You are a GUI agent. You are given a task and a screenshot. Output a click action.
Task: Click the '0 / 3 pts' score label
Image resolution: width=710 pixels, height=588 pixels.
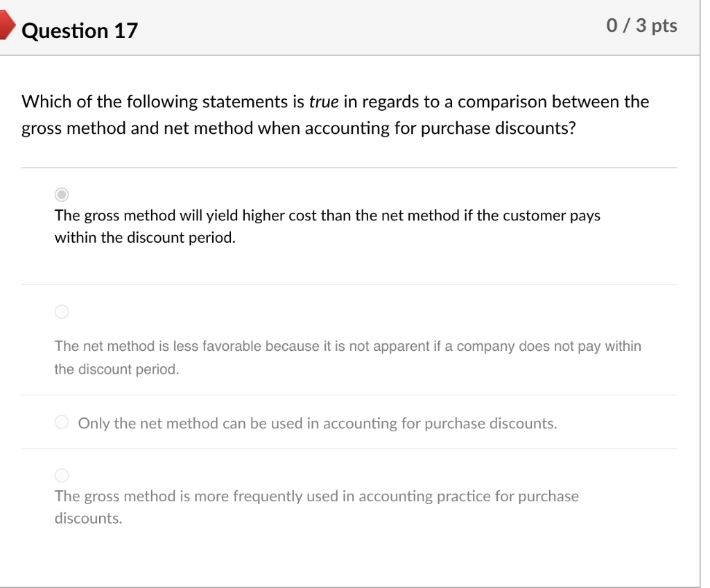tap(642, 26)
